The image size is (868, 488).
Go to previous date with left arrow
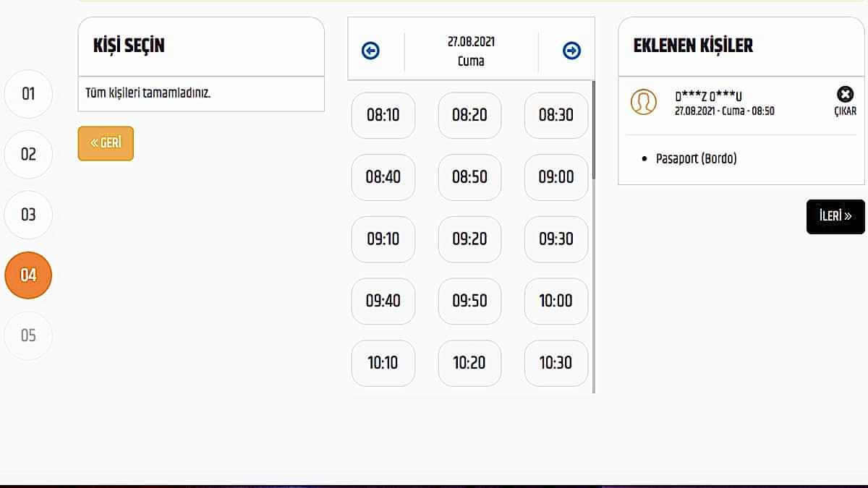click(x=370, y=51)
